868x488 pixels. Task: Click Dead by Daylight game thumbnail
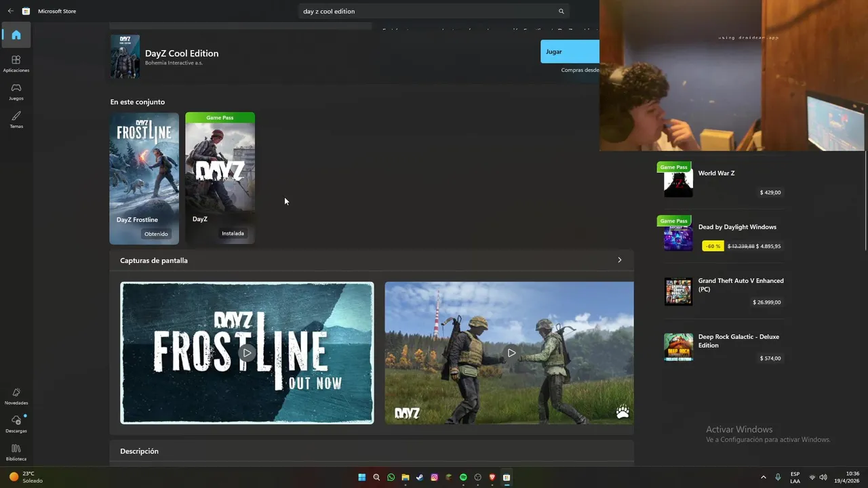[x=678, y=237]
